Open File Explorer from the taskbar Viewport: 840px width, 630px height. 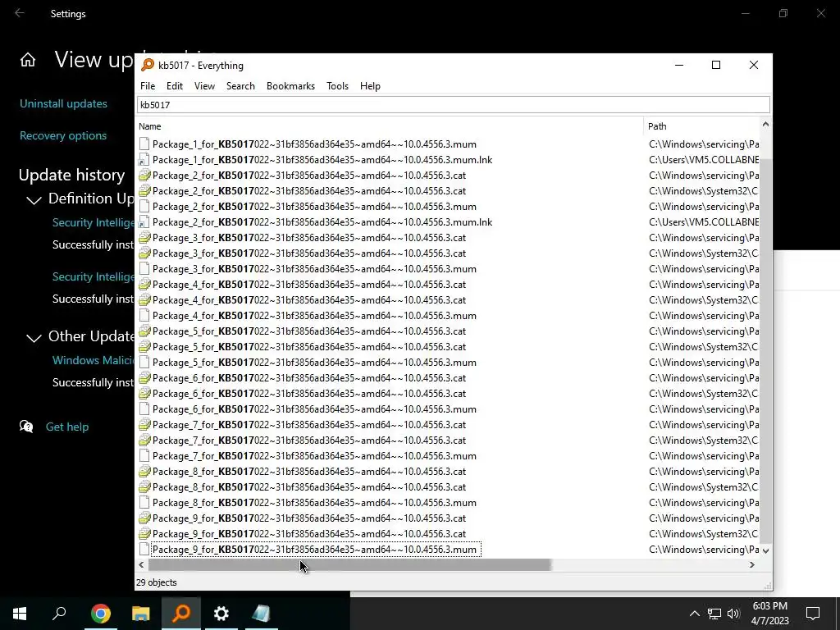141,614
